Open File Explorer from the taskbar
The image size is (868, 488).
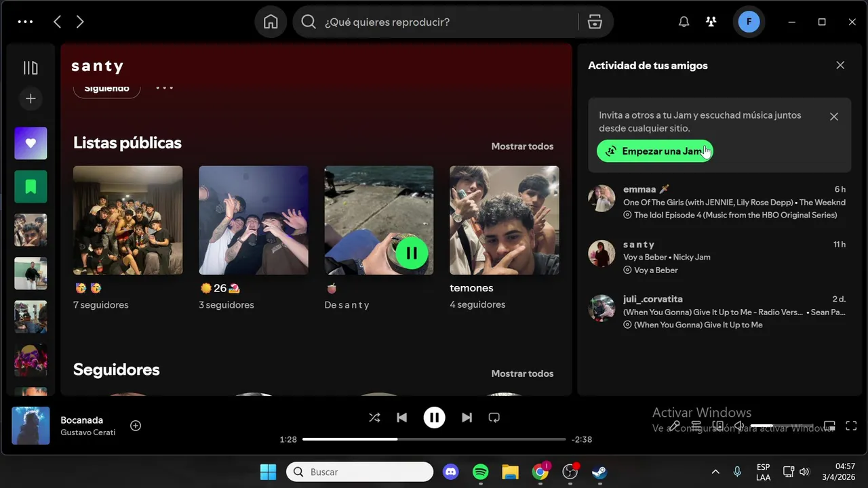(x=510, y=472)
